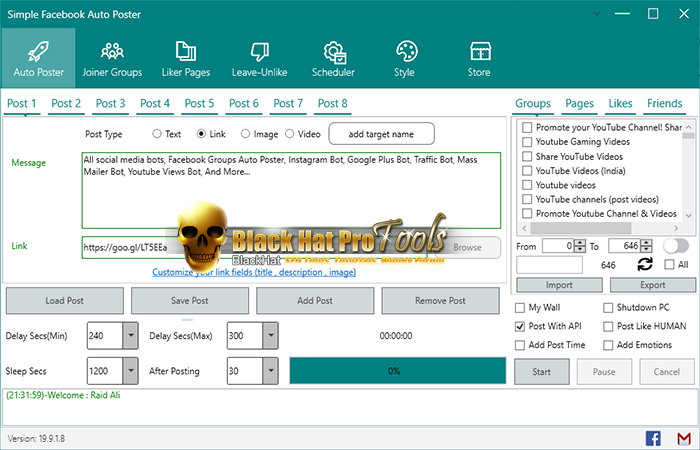Enable the My Wall option
700x450 pixels.
click(x=520, y=308)
